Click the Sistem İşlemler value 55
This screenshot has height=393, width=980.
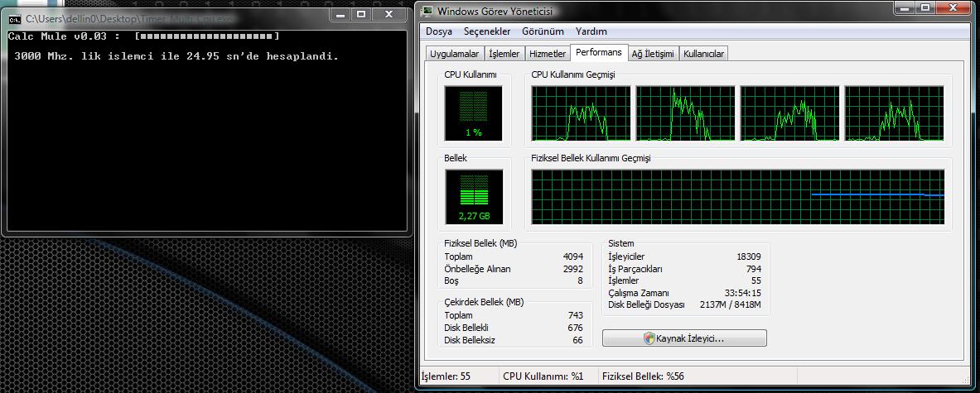click(x=756, y=280)
